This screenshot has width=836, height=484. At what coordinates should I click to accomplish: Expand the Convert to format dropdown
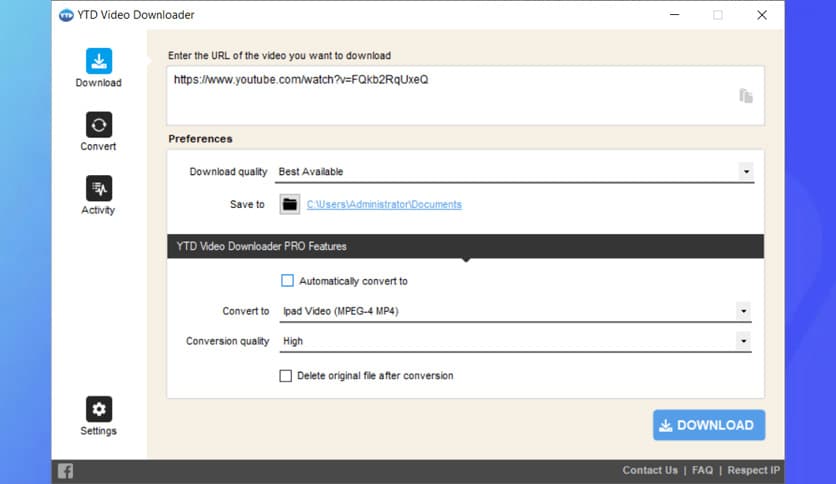[x=743, y=311]
